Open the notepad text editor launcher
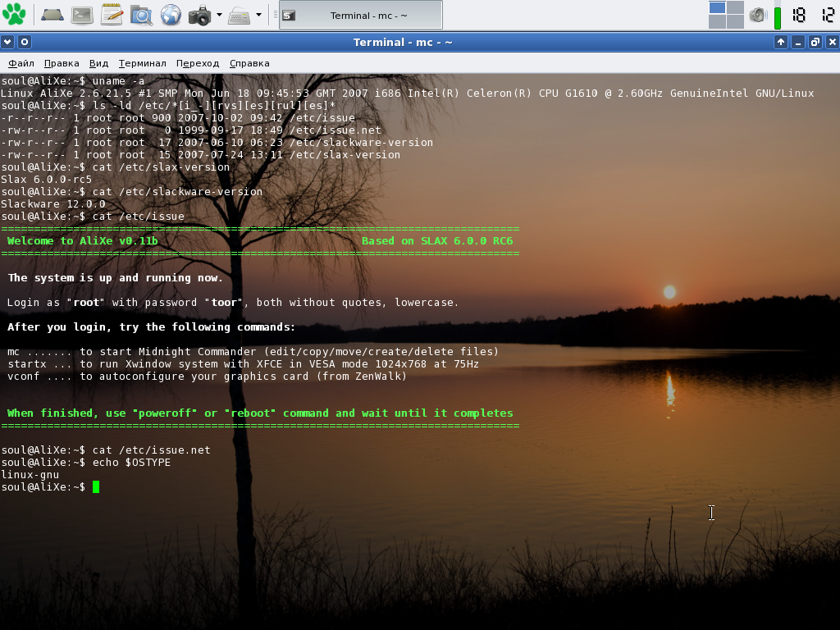The width and height of the screenshot is (840, 630). 112,15
